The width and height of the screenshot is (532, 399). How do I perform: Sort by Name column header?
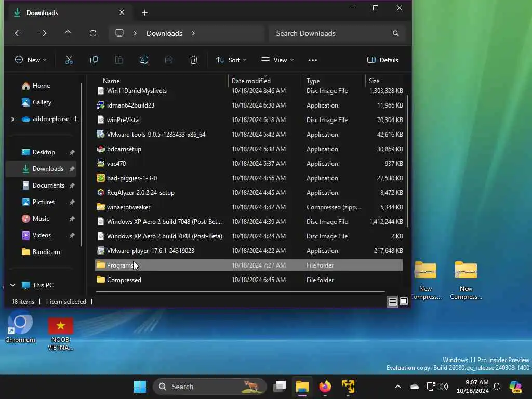(x=111, y=81)
